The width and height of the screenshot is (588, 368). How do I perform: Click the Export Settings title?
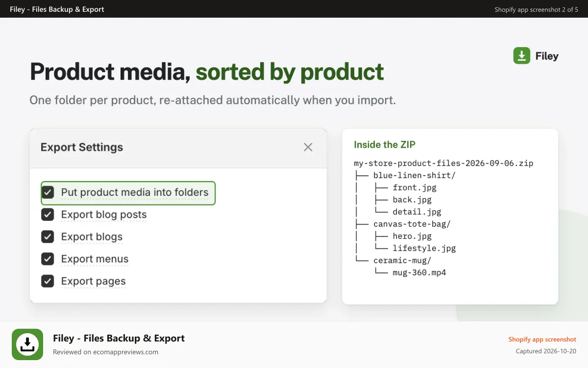pos(82,147)
